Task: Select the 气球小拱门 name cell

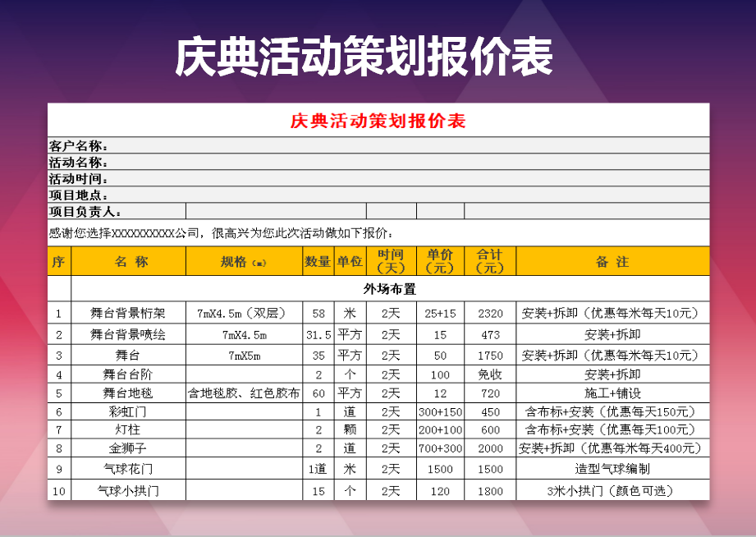Action: [128, 491]
